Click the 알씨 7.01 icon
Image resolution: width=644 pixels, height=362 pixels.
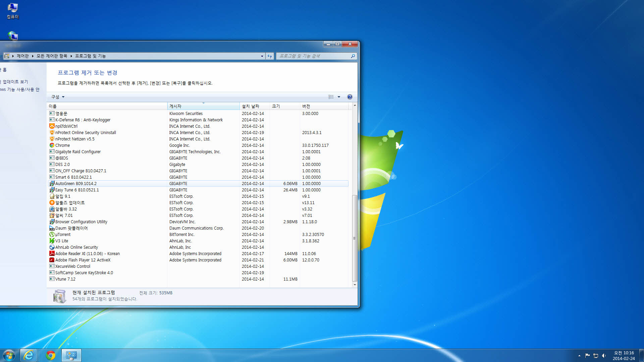click(x=52, y=215)
